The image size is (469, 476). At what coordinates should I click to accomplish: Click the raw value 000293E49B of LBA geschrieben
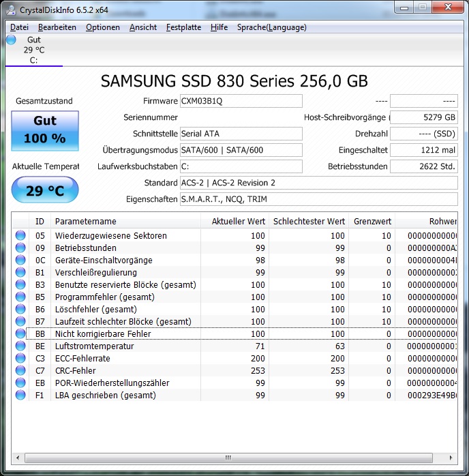coord(432,396)
